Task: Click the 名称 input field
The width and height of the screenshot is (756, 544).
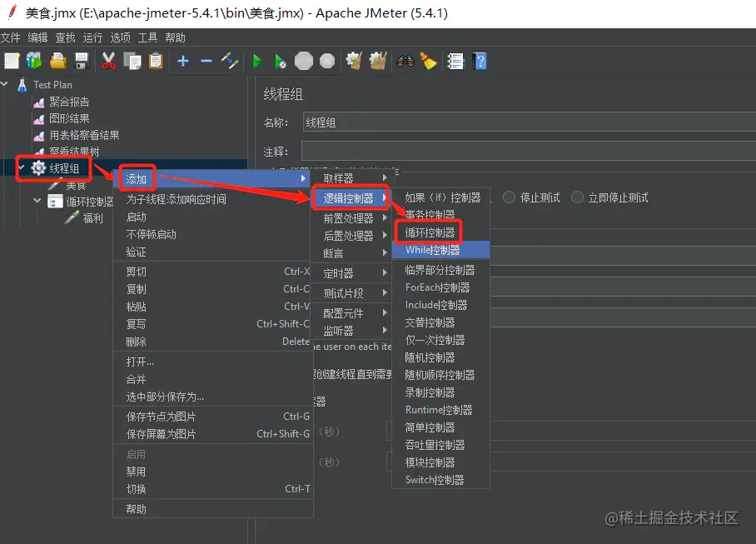Action: [x=530, y=122]
